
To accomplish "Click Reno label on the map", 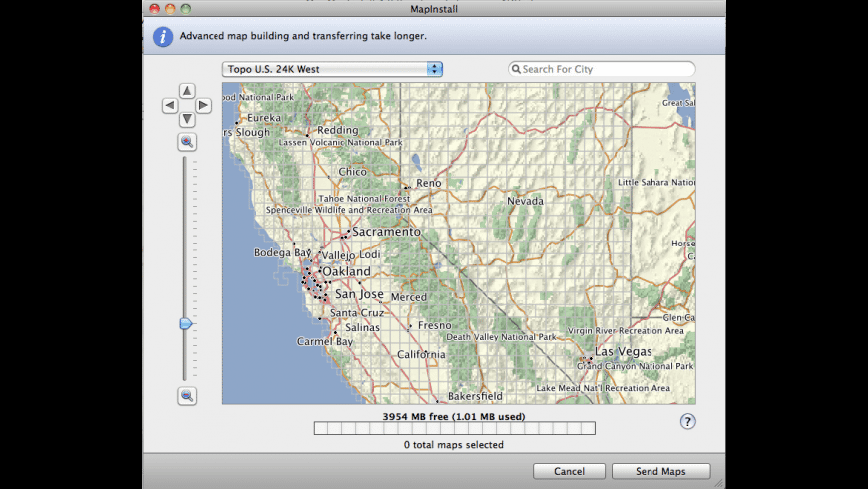I will pos(429,183).
